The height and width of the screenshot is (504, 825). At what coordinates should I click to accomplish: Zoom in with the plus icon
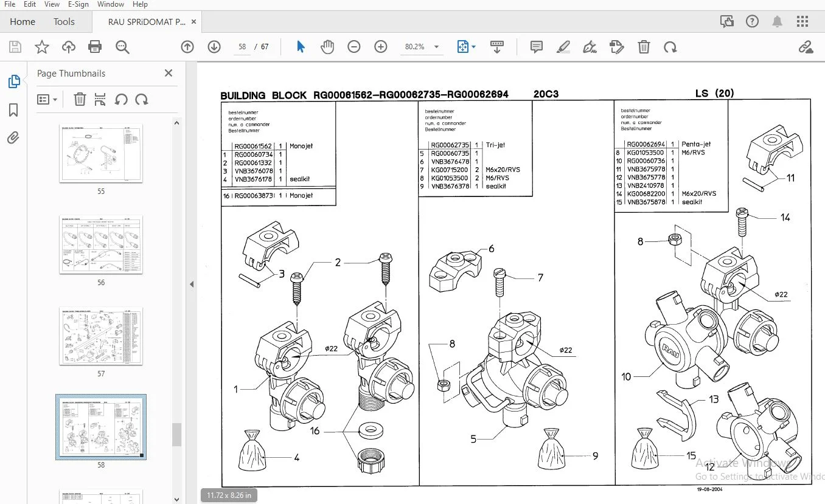[x=381, y=47]
